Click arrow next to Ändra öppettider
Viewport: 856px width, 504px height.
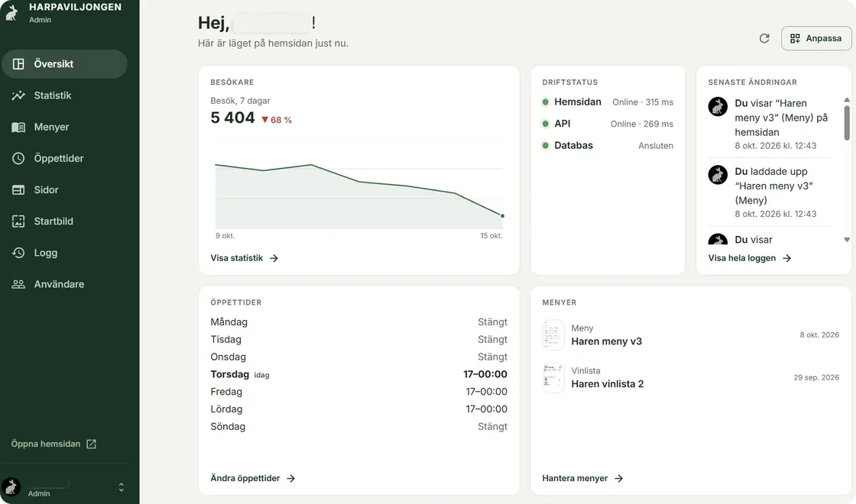pyautogui.click(x=291, y=478)
